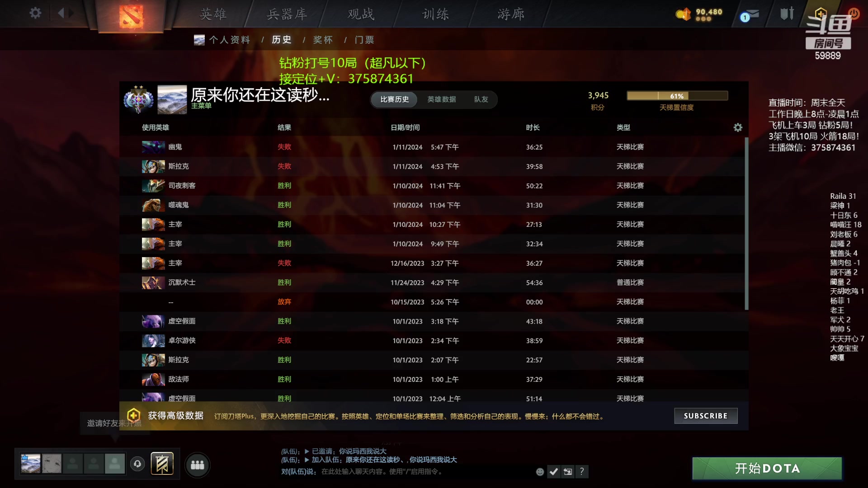Select the 比赛历史 toggle tab
The height and width of the screenshot is (488, 868).
[x=394, y=99]
